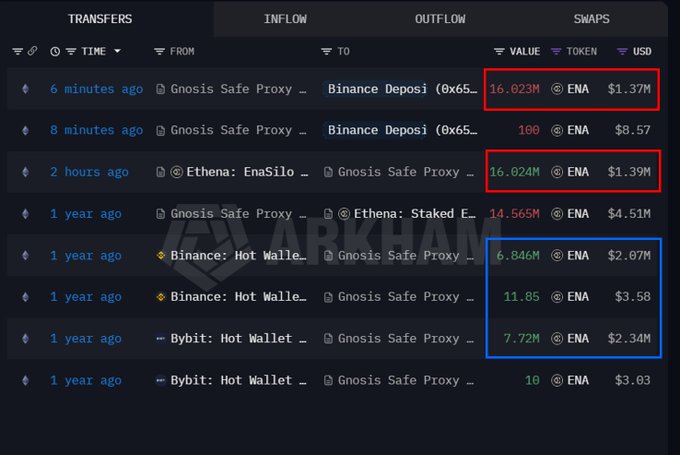
Task: Click the Bybit logo icon in 7.72M row
Action: pyautogui.click(x=160, y=338)
